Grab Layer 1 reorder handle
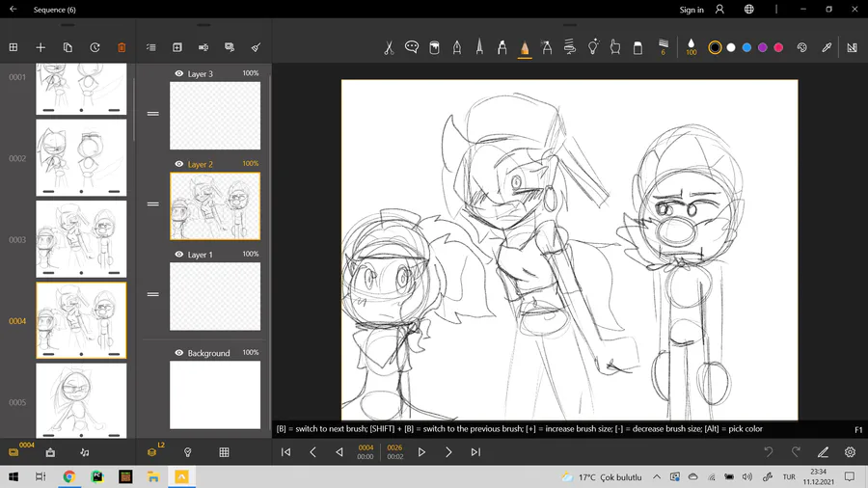 152,294
